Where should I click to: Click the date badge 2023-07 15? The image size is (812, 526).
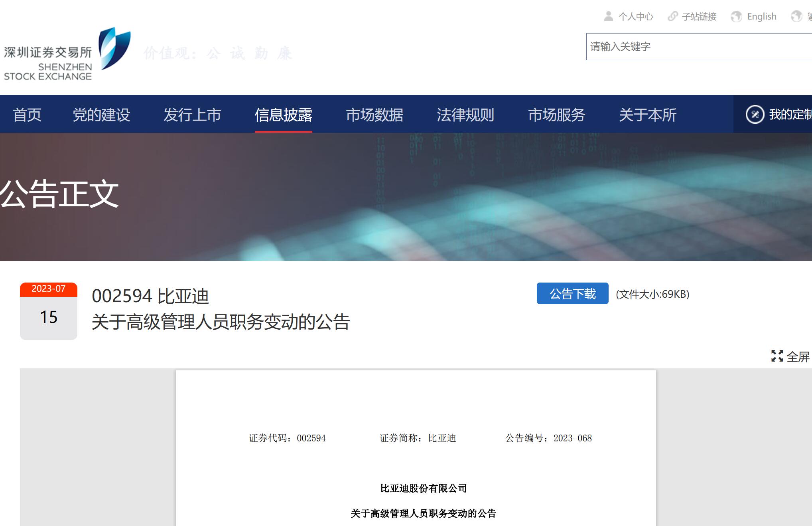point(49,311)
